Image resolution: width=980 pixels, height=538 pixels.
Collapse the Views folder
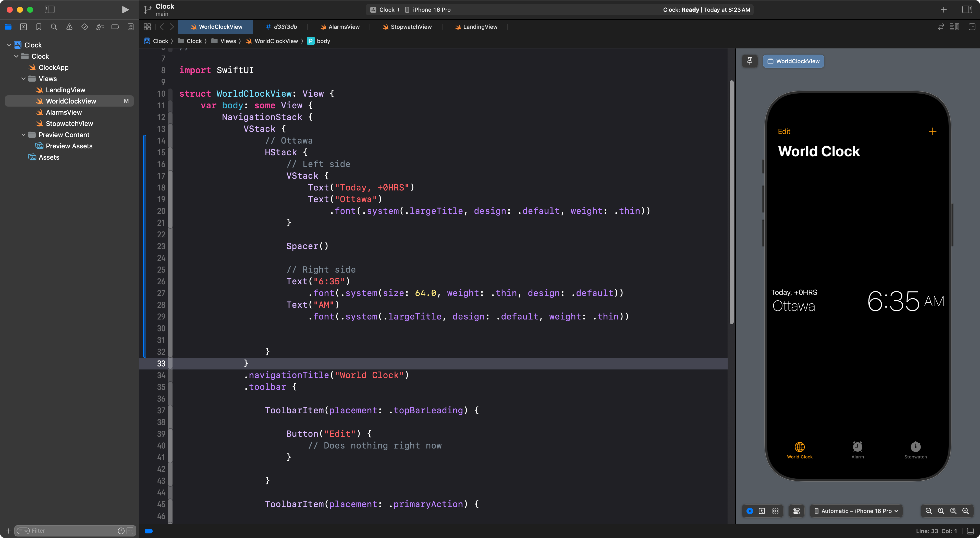(x=23, y=79)
